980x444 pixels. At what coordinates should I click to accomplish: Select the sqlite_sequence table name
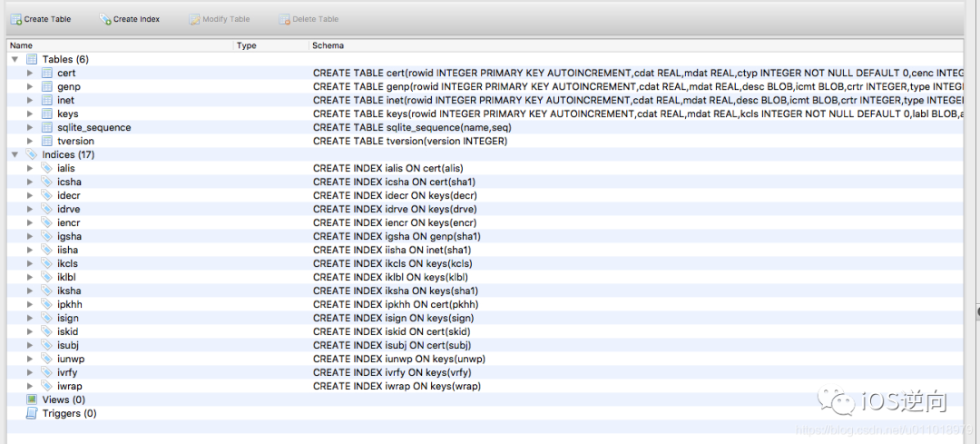point(93,128)
